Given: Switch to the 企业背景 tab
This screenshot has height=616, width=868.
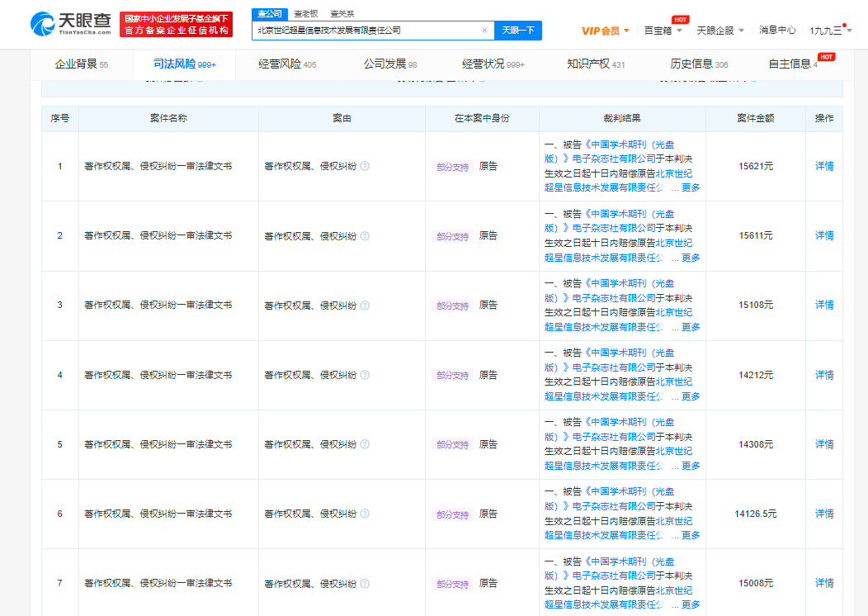Looking at the screenshot, I should 80,64.
